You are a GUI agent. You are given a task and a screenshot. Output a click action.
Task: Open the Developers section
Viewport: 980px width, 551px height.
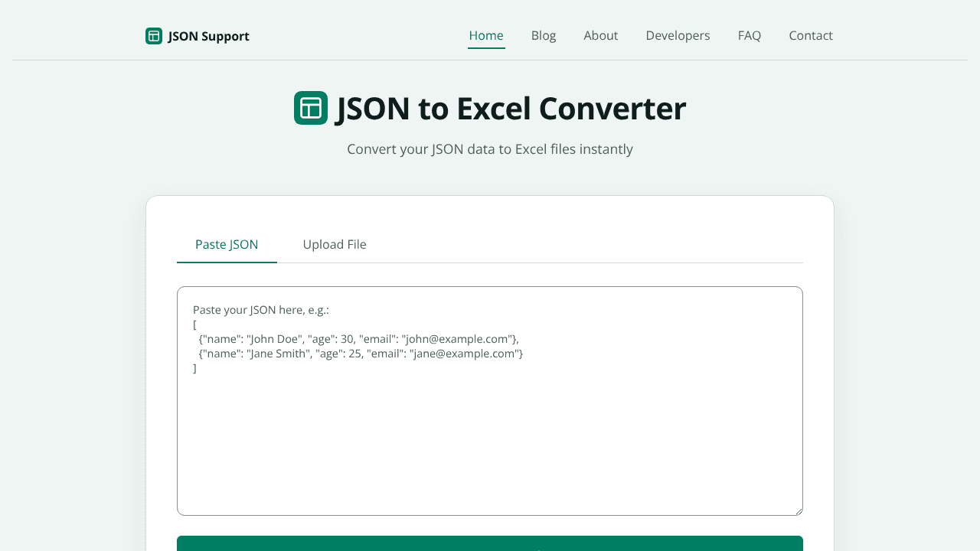pyautogui.click(x=678, y=35)
